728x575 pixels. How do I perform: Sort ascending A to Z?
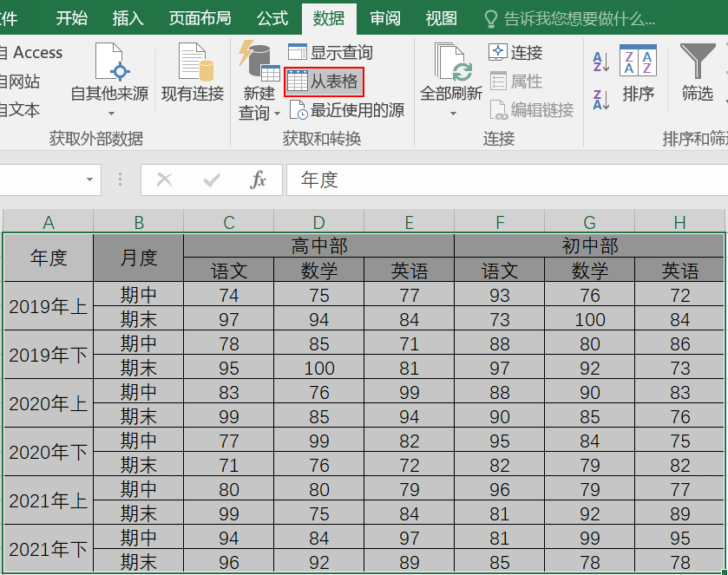click(601, 62)
